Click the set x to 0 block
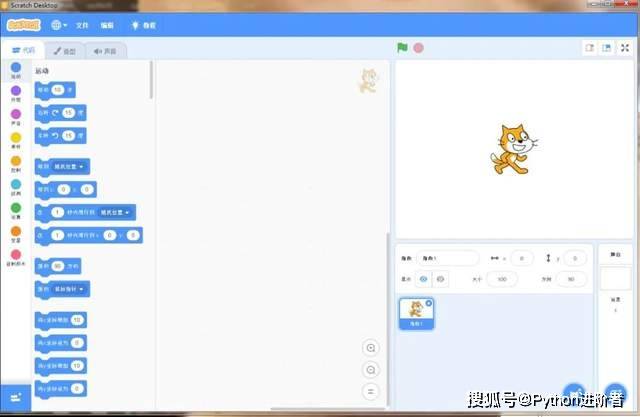Image resolution: width=640 pixels, height=417 pixels. (60, 343)
